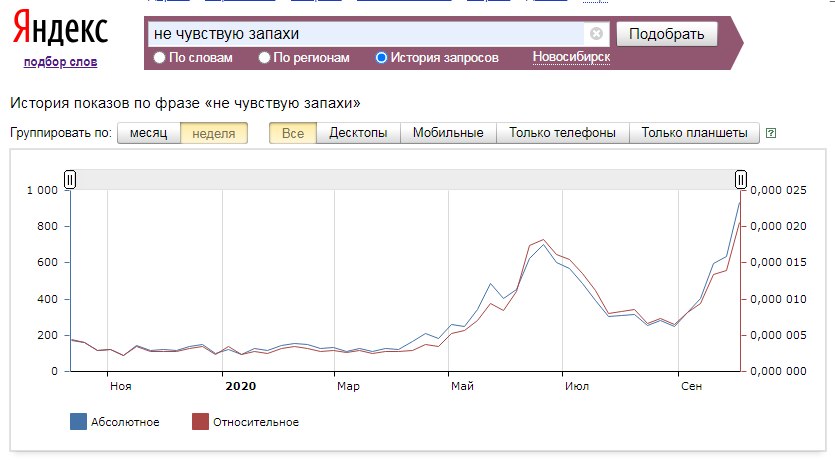Click the Относительное legend label
835x460 pixels.
(256, 422)
